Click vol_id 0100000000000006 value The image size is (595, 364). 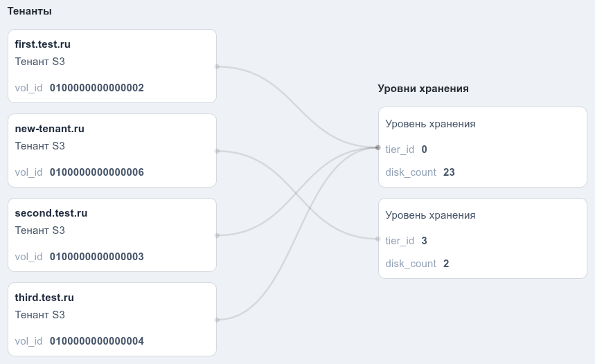pos(97,172)
